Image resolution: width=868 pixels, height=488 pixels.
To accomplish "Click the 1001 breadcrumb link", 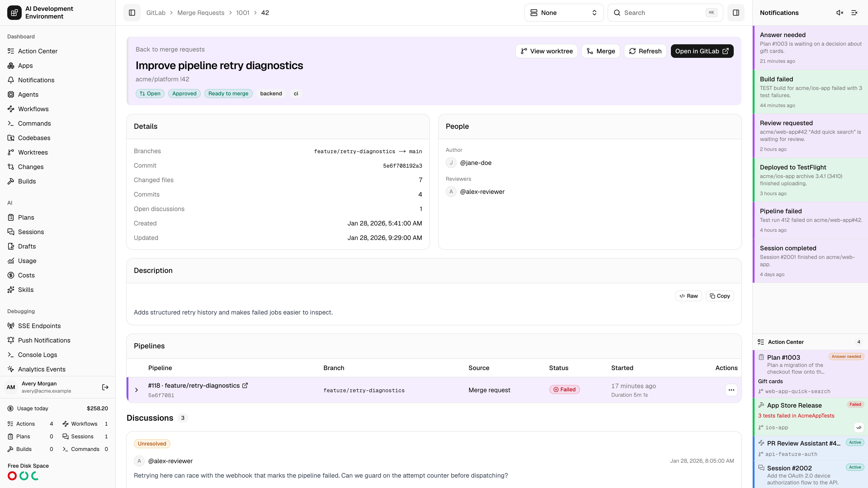I will (243, 12).
